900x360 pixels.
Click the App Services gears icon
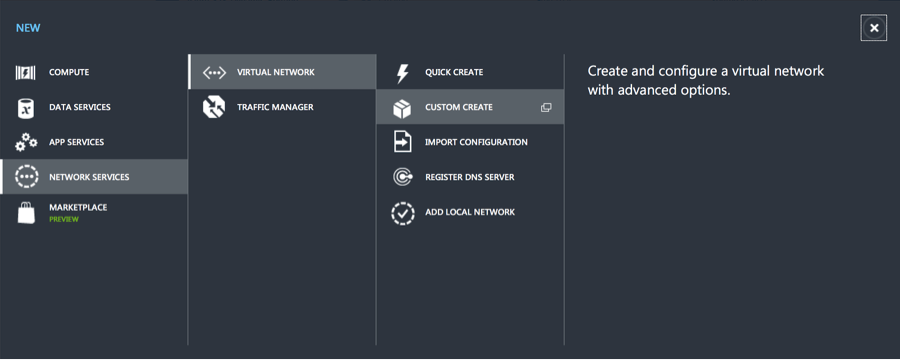26,142
